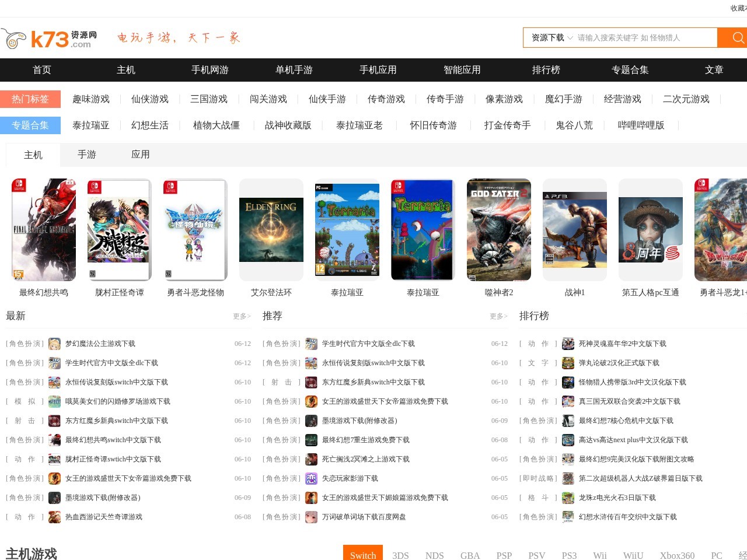Click icon beside 高达vs高达next plus中文汉化版下载
The width and height of the screenshot is (747, 560).
pyautogui.click(x=568, y=440)
